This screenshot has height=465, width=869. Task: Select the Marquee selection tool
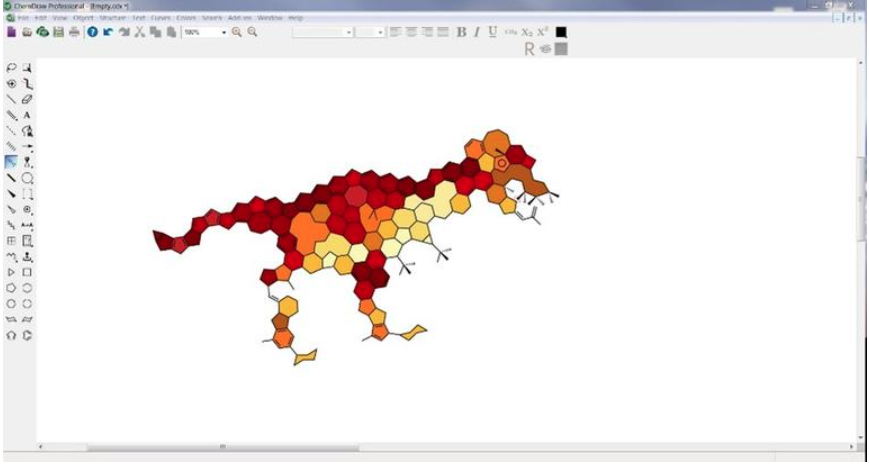(x=27, y=68)
